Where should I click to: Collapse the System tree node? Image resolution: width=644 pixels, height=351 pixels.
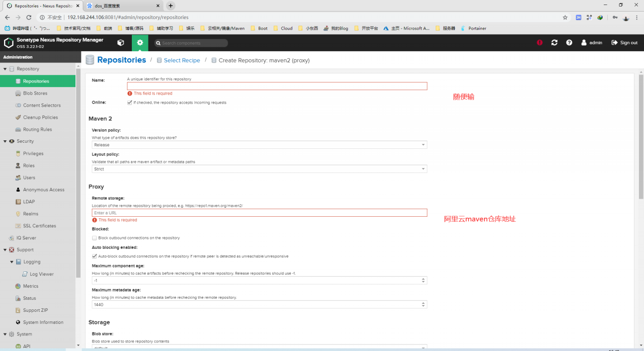coord(5,334)
